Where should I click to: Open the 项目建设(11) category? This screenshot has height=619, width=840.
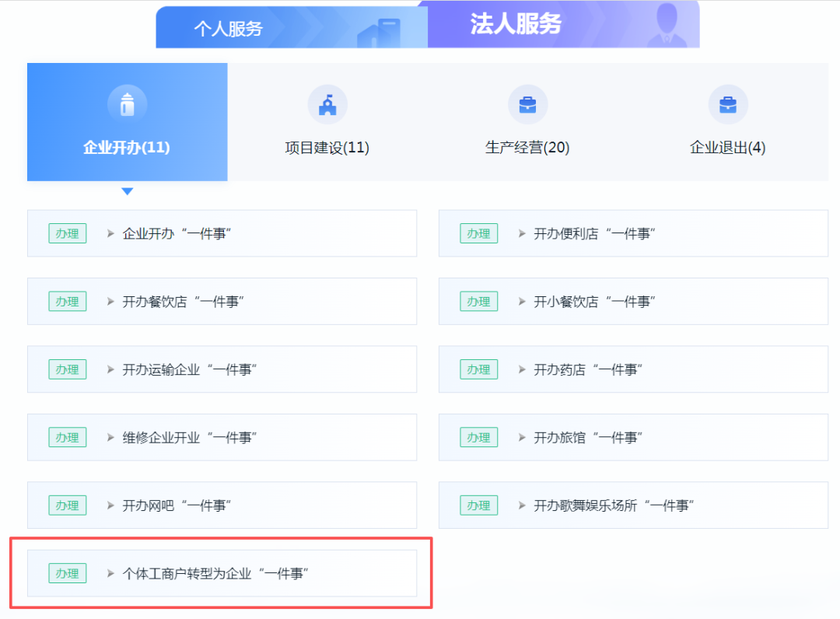pos(327,147)
